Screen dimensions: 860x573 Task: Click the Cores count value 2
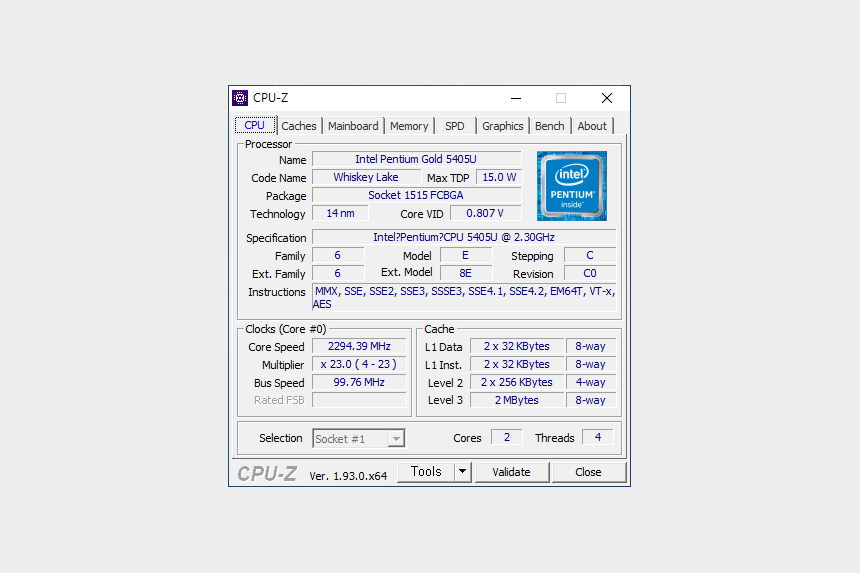pos(507,437)
